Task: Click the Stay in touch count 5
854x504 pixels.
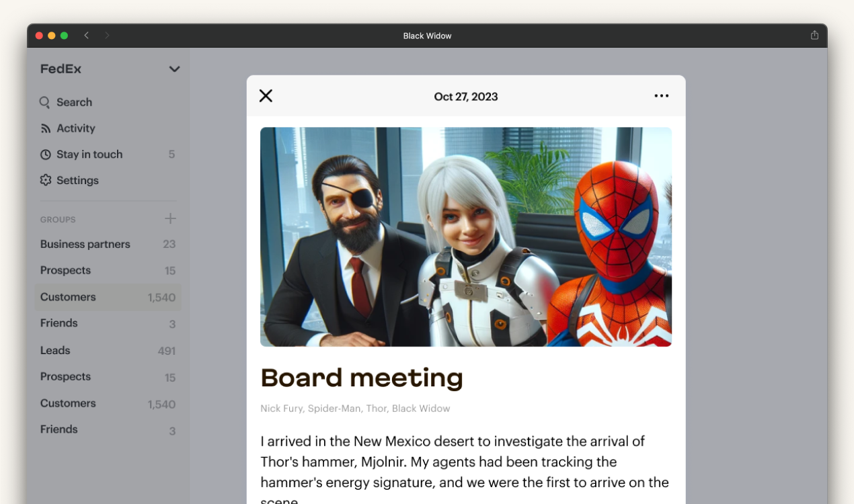Action: [171, 155]
